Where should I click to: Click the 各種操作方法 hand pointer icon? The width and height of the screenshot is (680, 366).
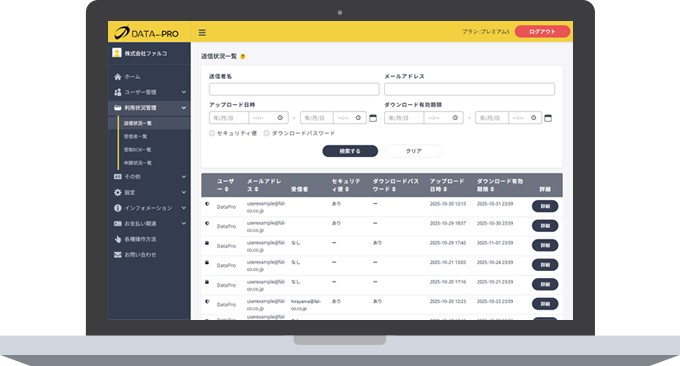118,239
